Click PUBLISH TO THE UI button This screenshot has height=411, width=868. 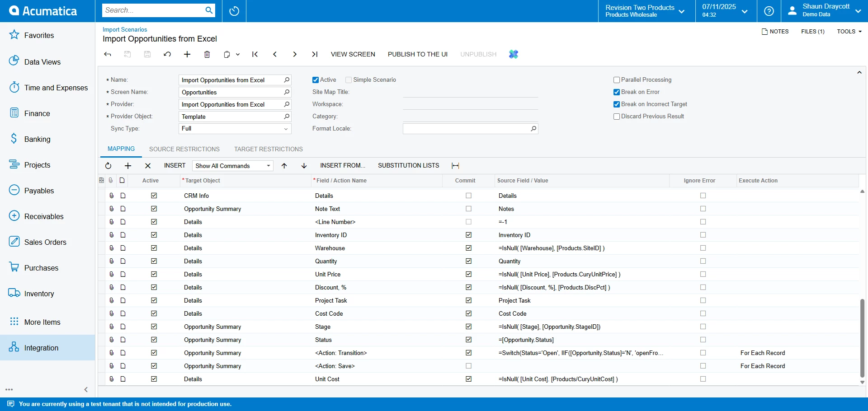pos(418,54)
